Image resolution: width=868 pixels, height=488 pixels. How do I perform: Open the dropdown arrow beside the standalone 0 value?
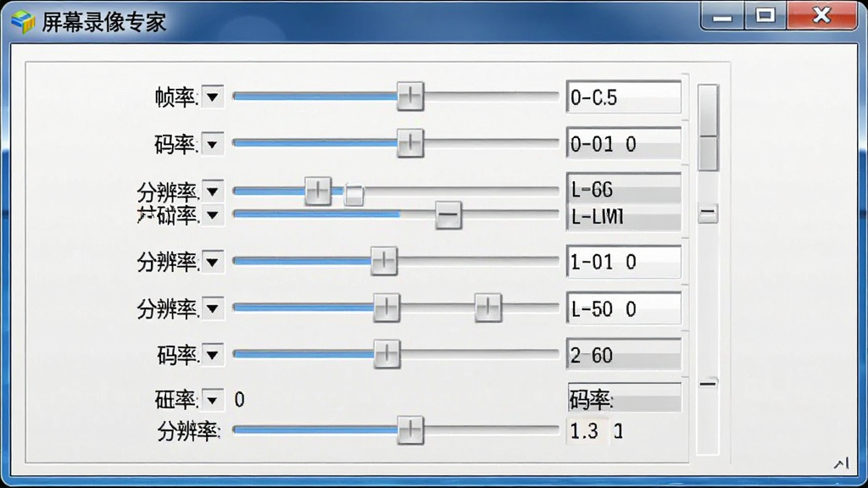(213, 400)
